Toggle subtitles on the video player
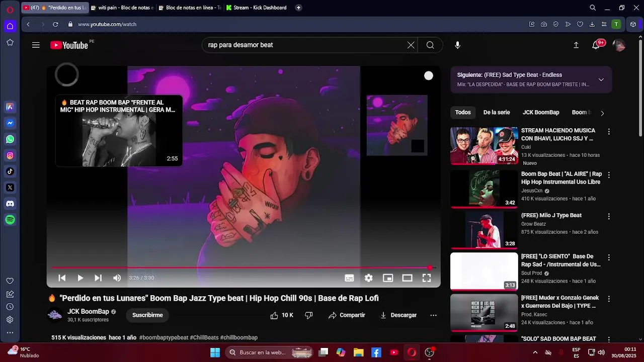The width and height of the screenshot is (644, 362). (349, 278)
